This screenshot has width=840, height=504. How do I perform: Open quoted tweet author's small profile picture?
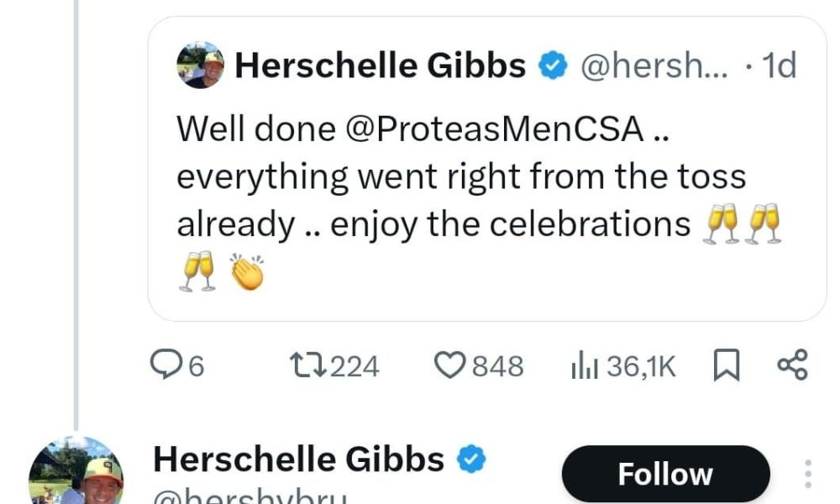[x=201, y=65]
